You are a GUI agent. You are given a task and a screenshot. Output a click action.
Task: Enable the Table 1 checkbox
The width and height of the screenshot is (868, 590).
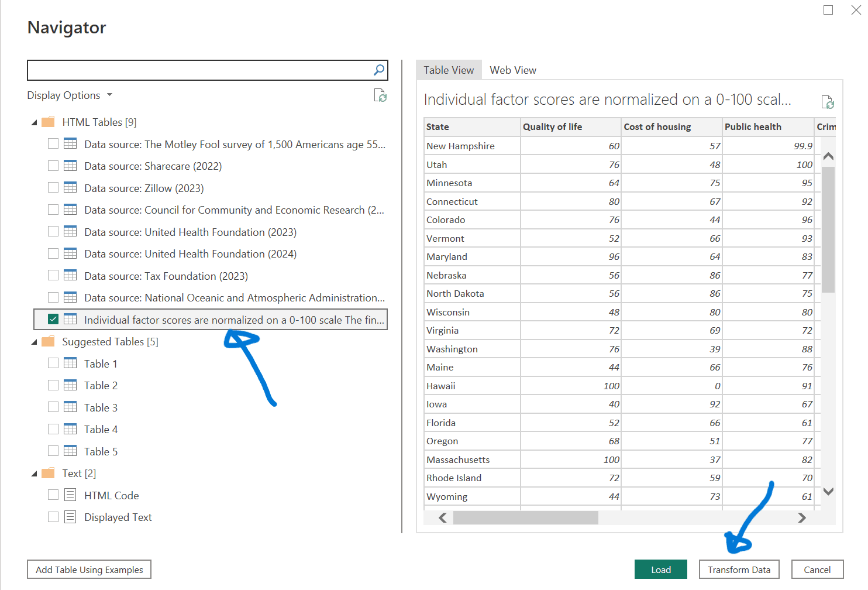click(x=53, y=363)
